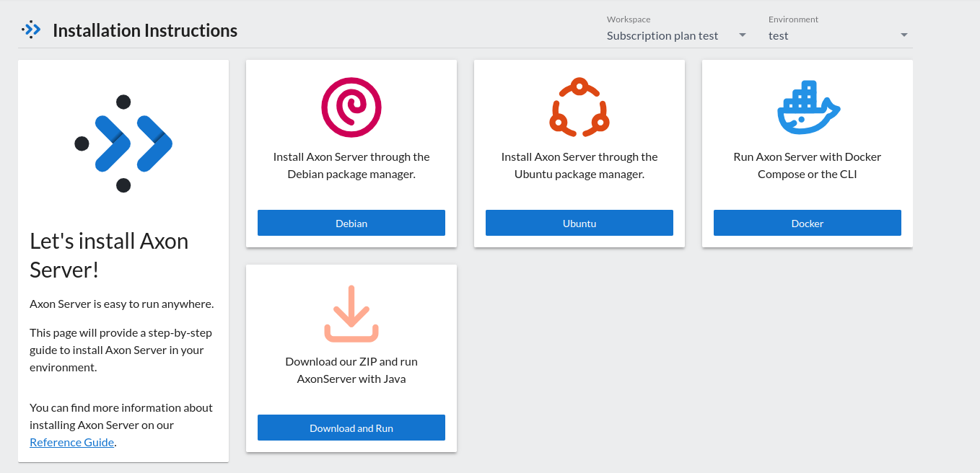This screenshot has width=980, height=473.
Task: Click the Docker whale icon
Action: coord(808,107)
